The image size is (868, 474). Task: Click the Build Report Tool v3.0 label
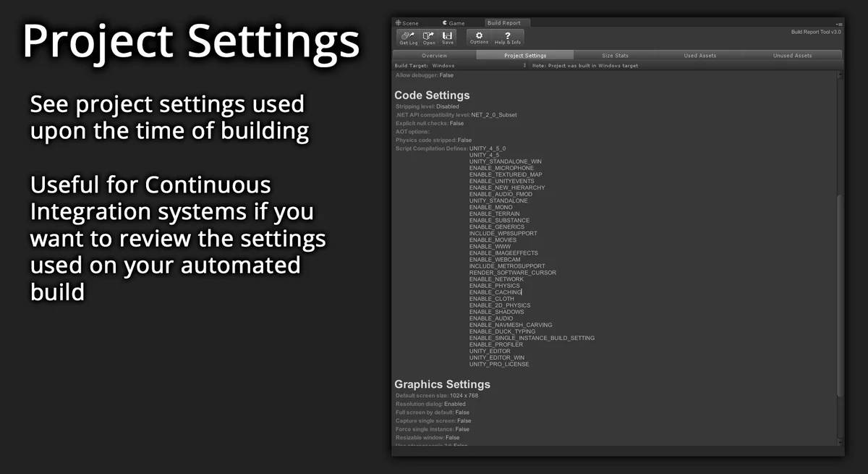(x=816, y=33)
